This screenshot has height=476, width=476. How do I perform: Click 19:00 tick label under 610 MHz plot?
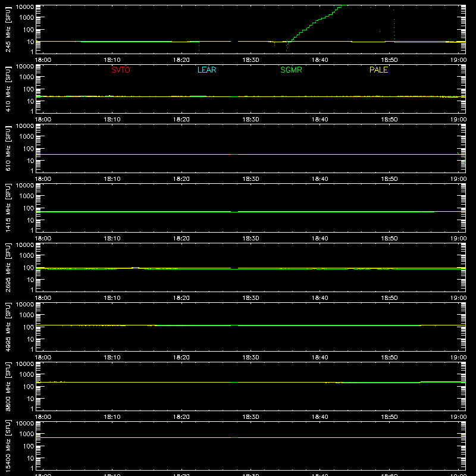tap(458, 179)
